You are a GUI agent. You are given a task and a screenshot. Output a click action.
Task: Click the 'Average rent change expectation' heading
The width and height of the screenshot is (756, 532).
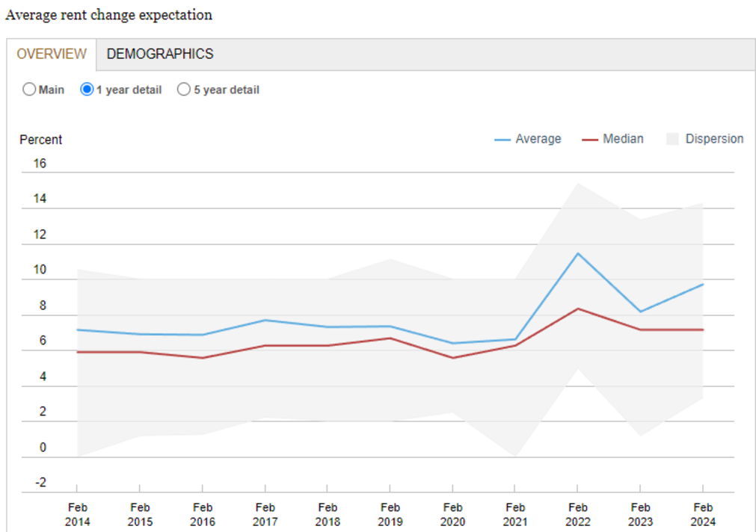[x=108, y=15]
